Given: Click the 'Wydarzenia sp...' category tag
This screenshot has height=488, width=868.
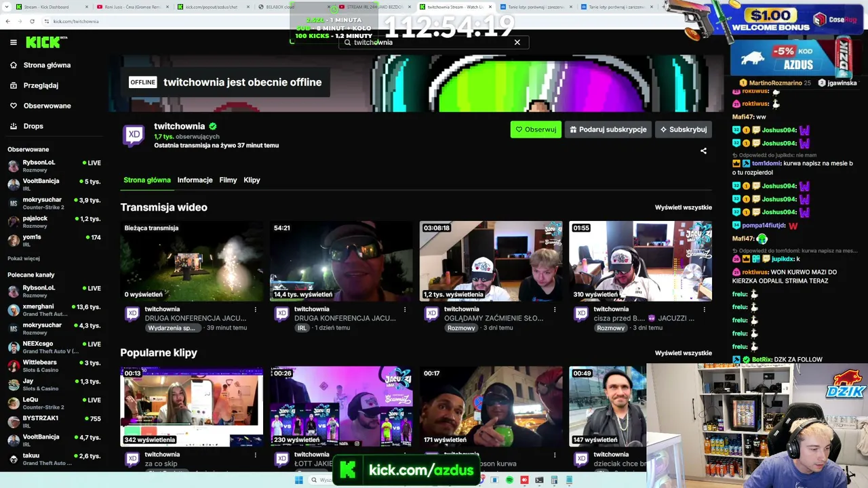Looking at the screenshot, I should pyautogui.click(x=172, y=328).
